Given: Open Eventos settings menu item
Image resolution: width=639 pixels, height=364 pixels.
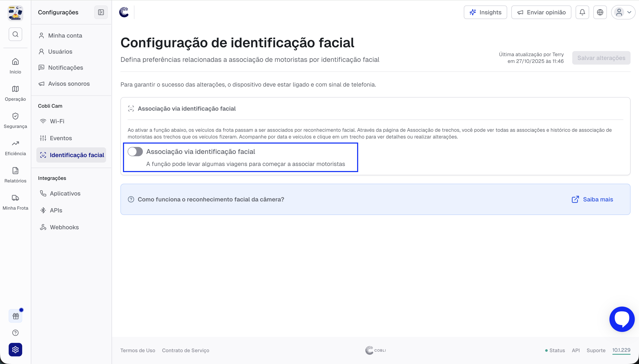Looking at the screenshot, I should (x=61, y=138).
